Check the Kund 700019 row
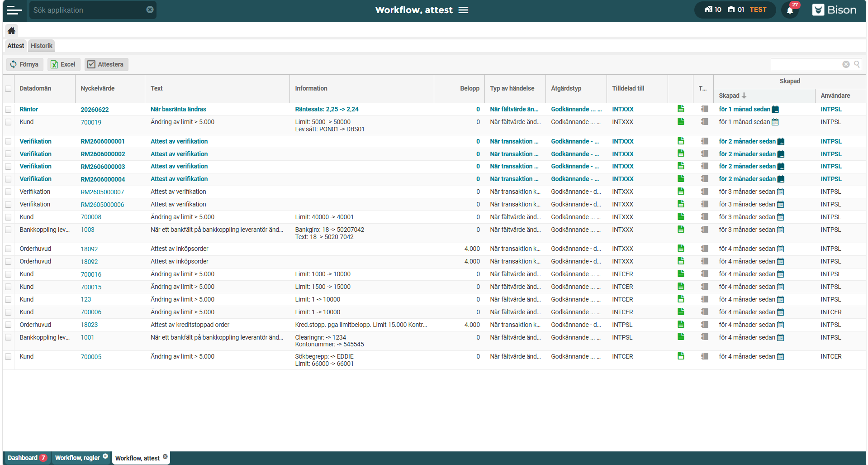 (8, 122)
